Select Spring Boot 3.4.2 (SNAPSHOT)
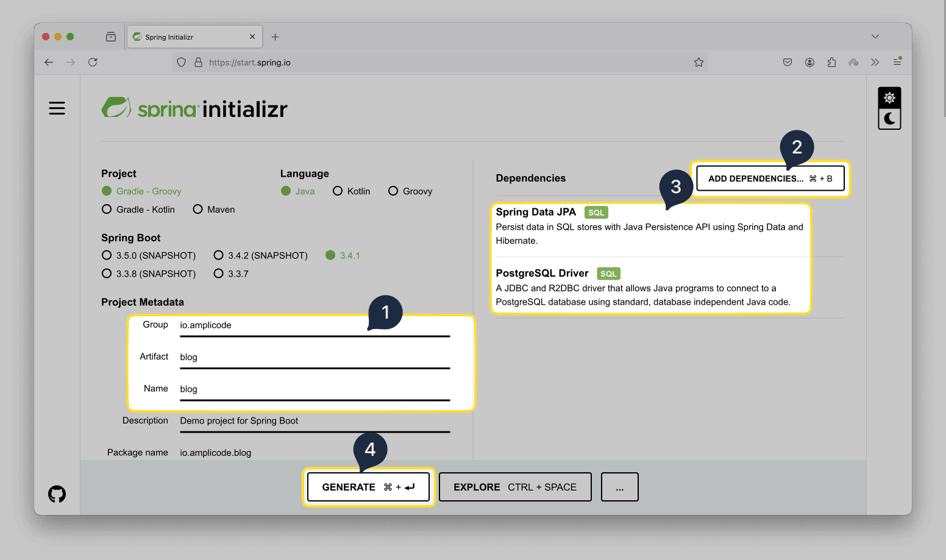Viewport: 946px width, 560px height. (260, 255)
